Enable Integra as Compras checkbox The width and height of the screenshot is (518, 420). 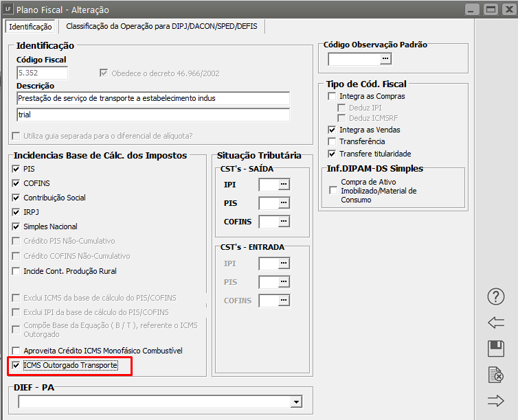[x=333, y=97]
